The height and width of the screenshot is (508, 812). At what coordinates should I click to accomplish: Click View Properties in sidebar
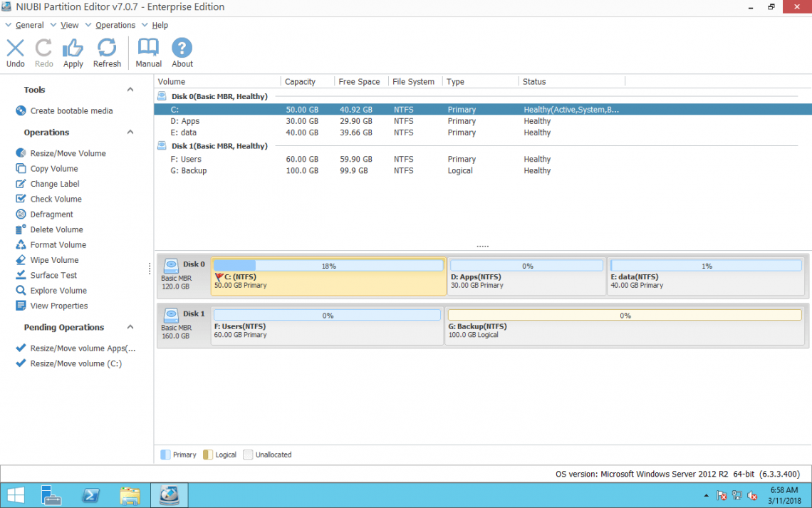59,306
